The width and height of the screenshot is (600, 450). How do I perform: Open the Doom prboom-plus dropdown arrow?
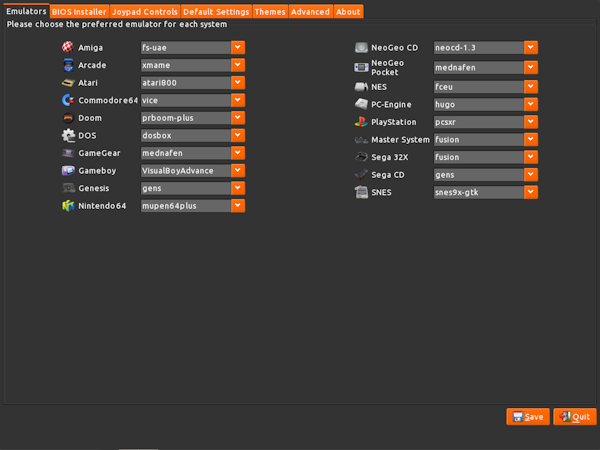pyautogui.click(x=238, y=118)
